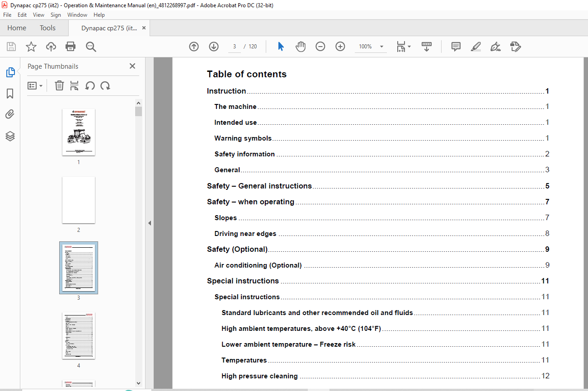Click the print pages icon in thumbnails panel

pyautogui.click(x=75, y=85)
